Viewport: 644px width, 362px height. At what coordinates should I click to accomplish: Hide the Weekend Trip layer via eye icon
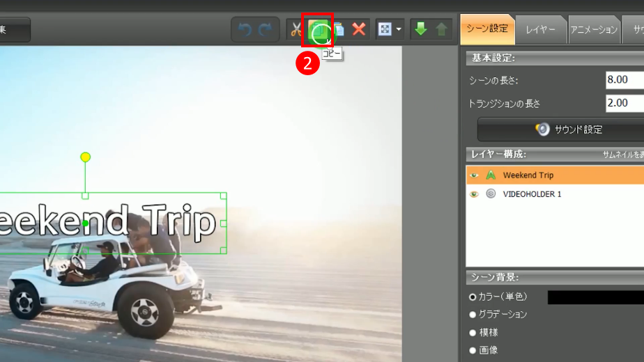[x=475, y=175]
